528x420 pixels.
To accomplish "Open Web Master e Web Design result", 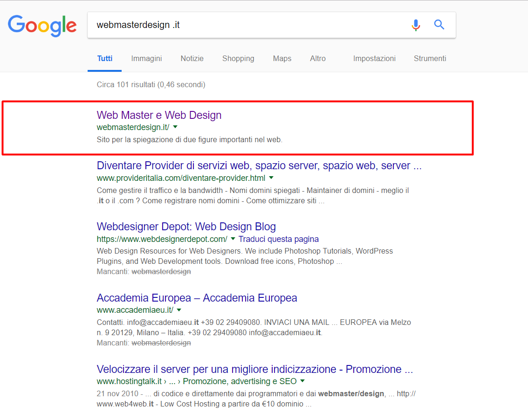I will [x=159, y=115].
